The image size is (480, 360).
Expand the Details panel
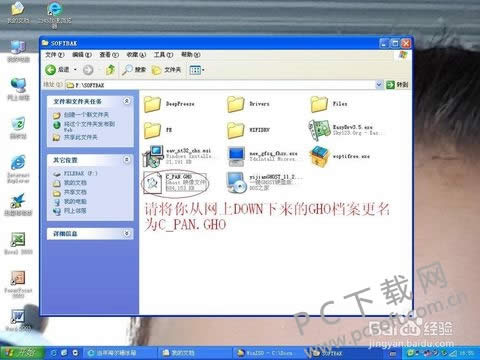(x=127, y=234)
